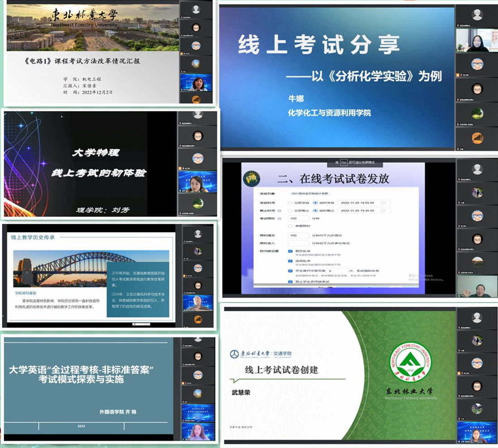This screenshot has height=448, width=498.
Task: Click the clock icon in the 发放时间 field
Action: 383,202
